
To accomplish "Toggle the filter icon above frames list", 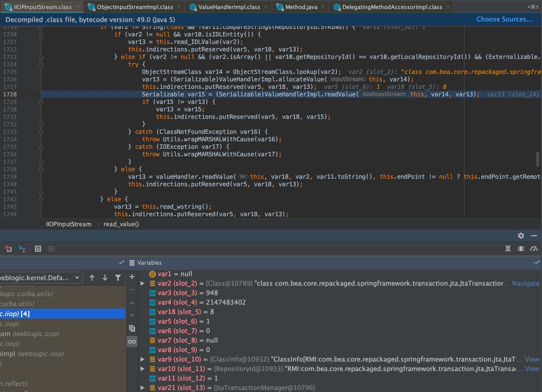I will [x=118, y=277].
